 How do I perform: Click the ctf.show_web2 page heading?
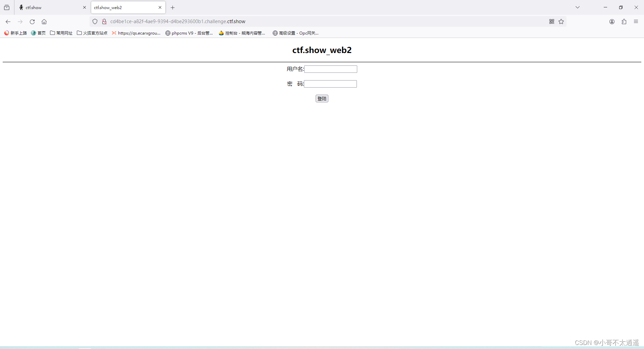[322, 50]
